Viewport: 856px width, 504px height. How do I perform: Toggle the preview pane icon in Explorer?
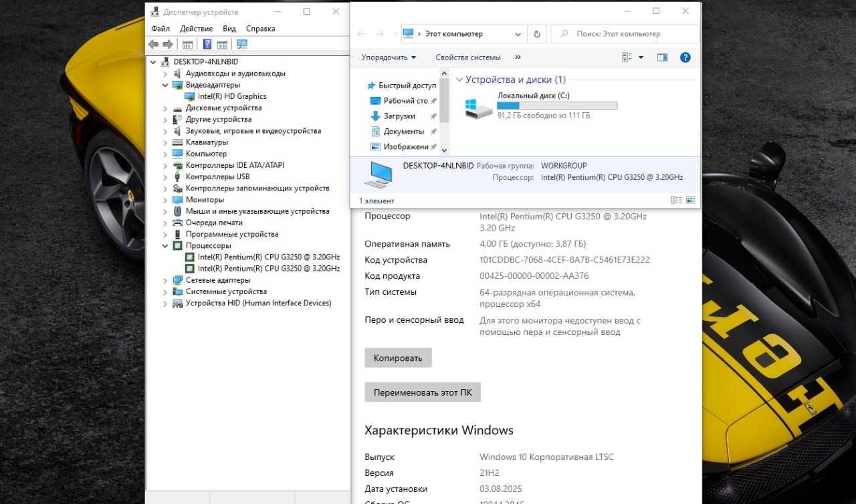point(662,57)
